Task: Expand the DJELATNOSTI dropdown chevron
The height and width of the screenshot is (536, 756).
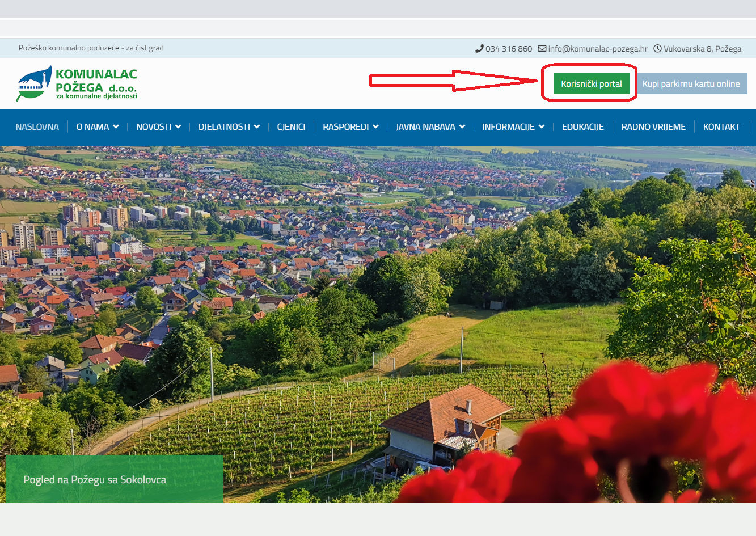Action: (257, 127)
